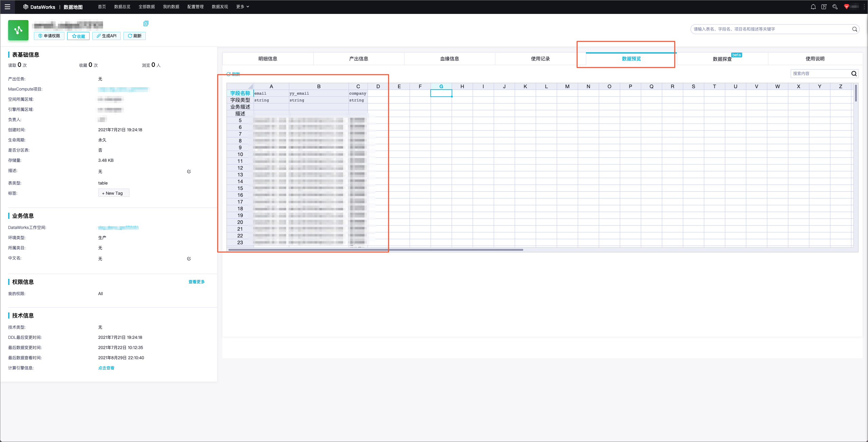Image resolution: width=868 pixels, height=442 pixels.
Task: Add a tag via + New Tag
Action: pos(114,193)
